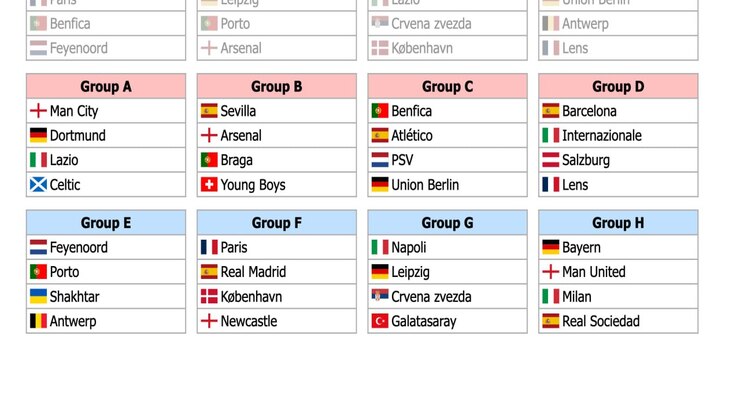
Task: Open the Napoli team link
Action: coord(408,247)
